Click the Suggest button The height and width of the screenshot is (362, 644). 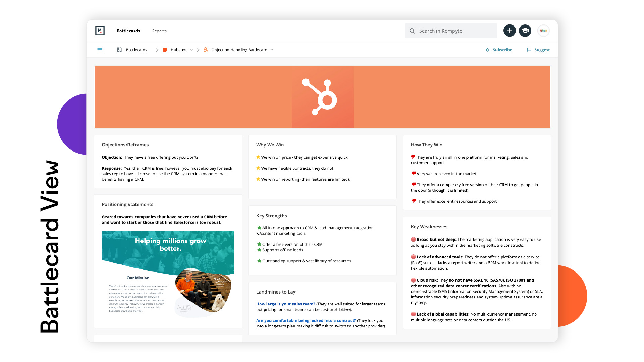point(542,50)
